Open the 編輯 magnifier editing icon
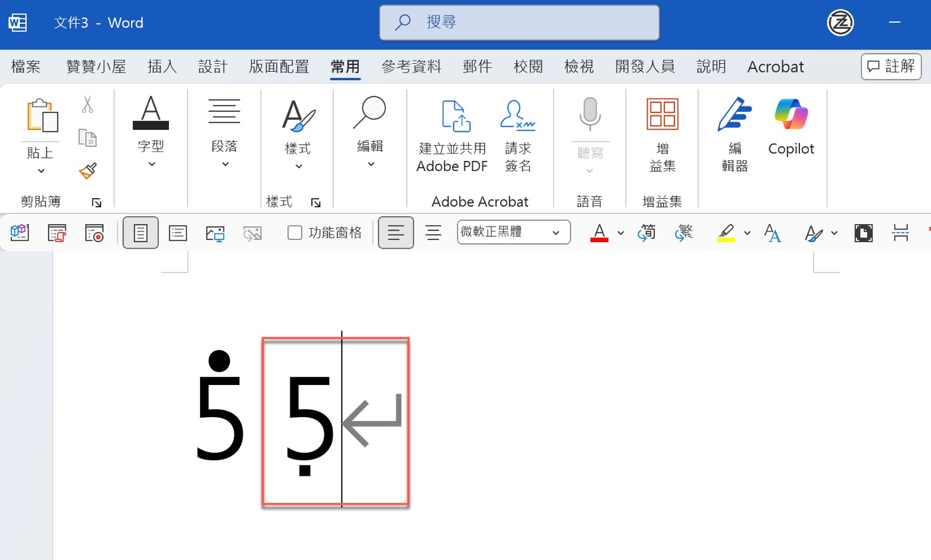 click(x=370, y=112)
